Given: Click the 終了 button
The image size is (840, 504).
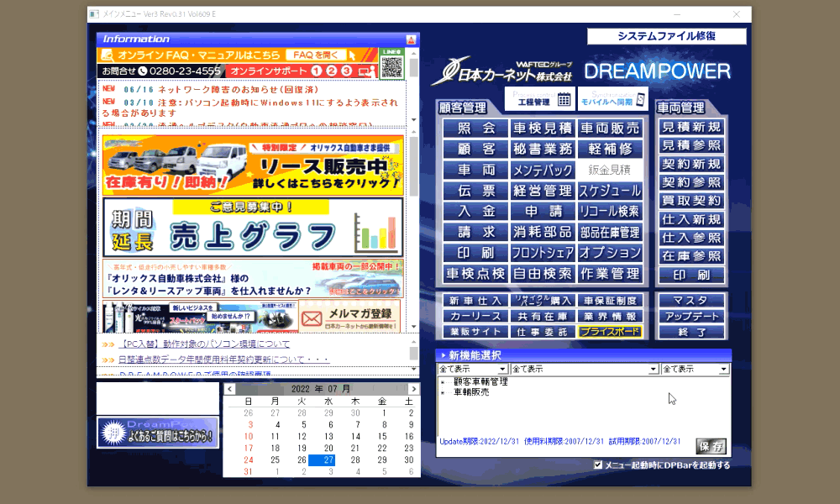Looking at the screenshot, I should coord(691,332).
